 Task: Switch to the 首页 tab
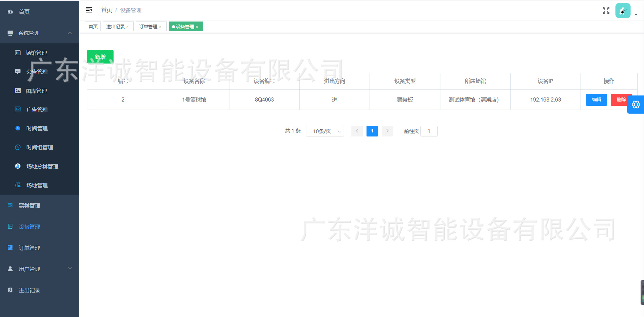tap(93, 26)
